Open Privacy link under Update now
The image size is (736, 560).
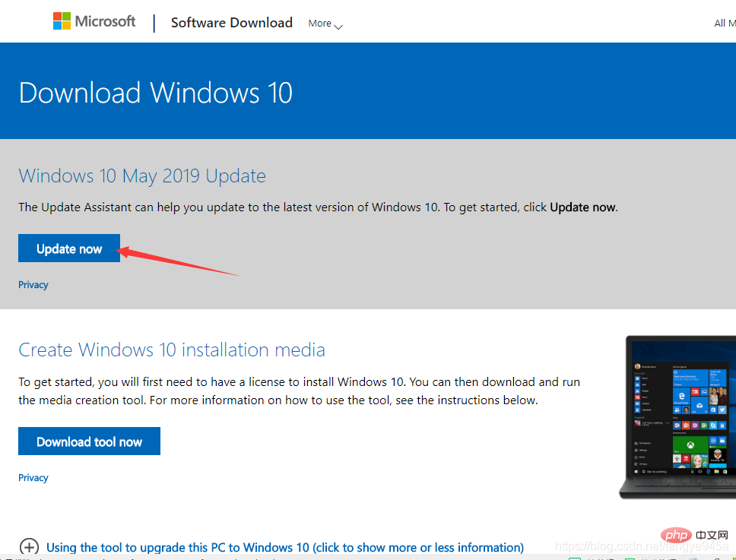pos(33,285)
